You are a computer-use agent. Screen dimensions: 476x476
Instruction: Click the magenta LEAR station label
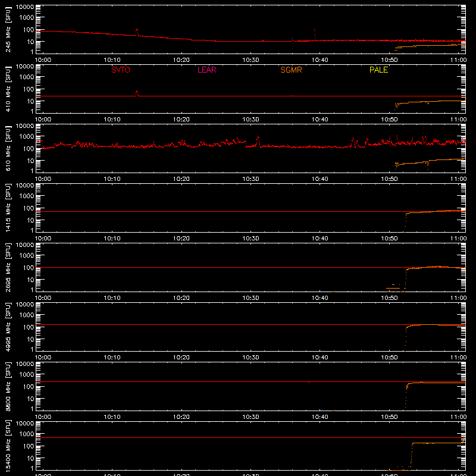click(206, 70)
